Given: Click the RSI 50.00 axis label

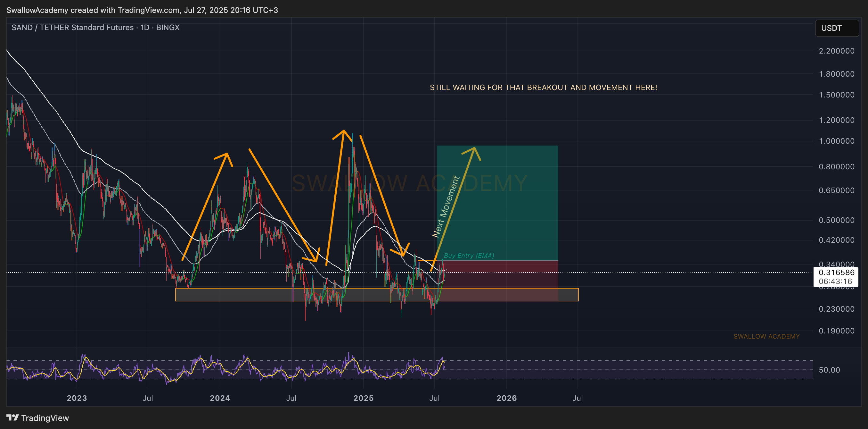Looking at the screenshot, I should point(829,370).
